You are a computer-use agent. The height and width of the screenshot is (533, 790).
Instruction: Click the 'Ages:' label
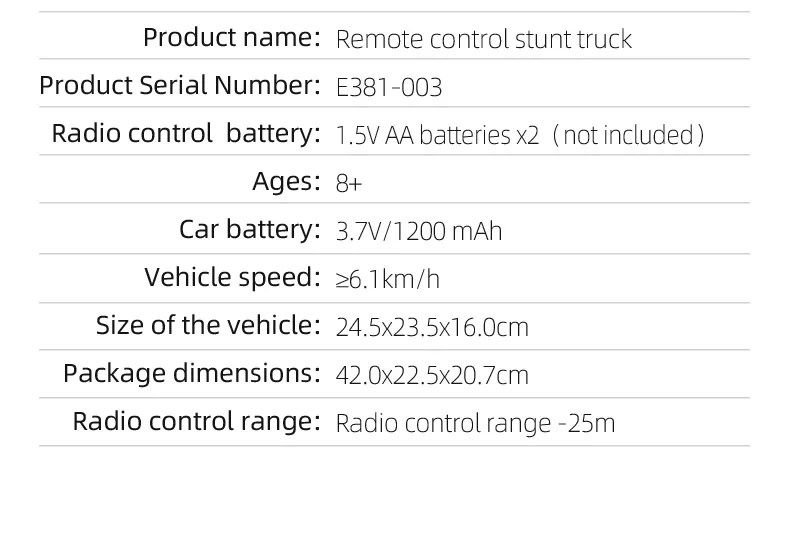pyautogui.click(x=286, y=181)
